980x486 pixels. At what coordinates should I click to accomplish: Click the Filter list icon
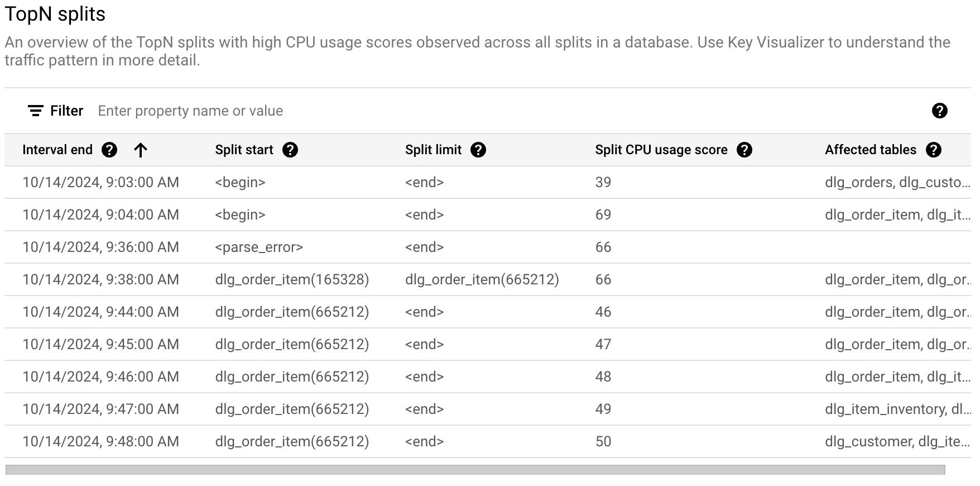tap(36, 111)
